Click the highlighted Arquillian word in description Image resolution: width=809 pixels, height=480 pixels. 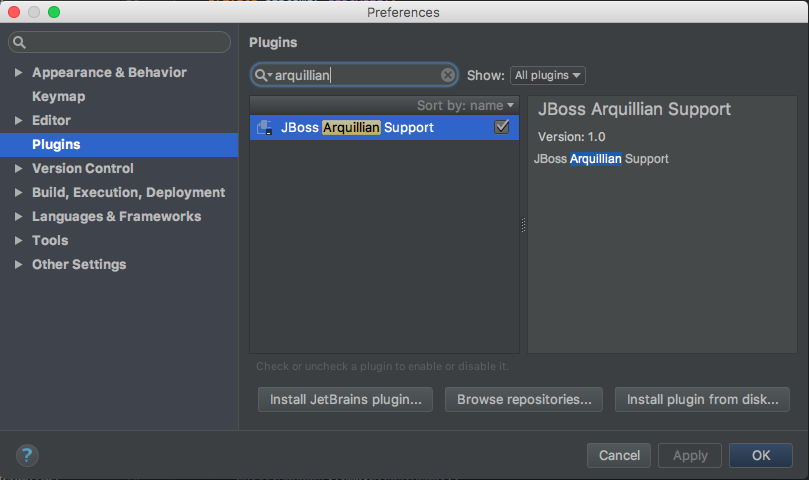(595, 159)
